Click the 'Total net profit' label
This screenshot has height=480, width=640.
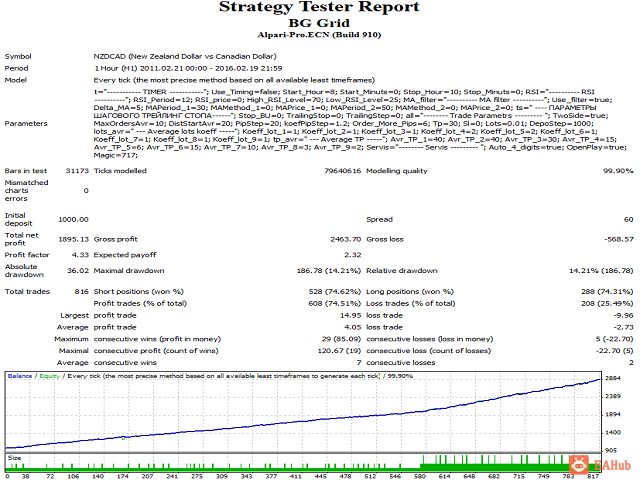21,239
